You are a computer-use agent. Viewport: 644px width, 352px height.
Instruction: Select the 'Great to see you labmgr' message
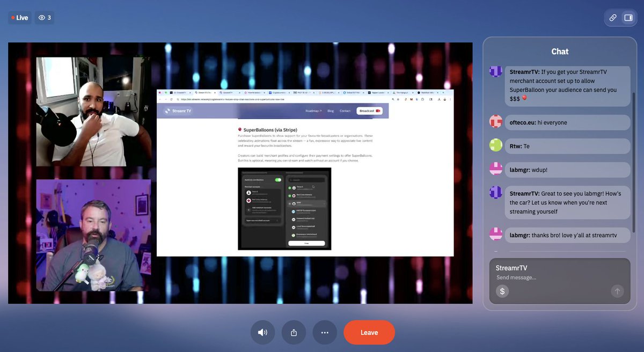point(567,202)
